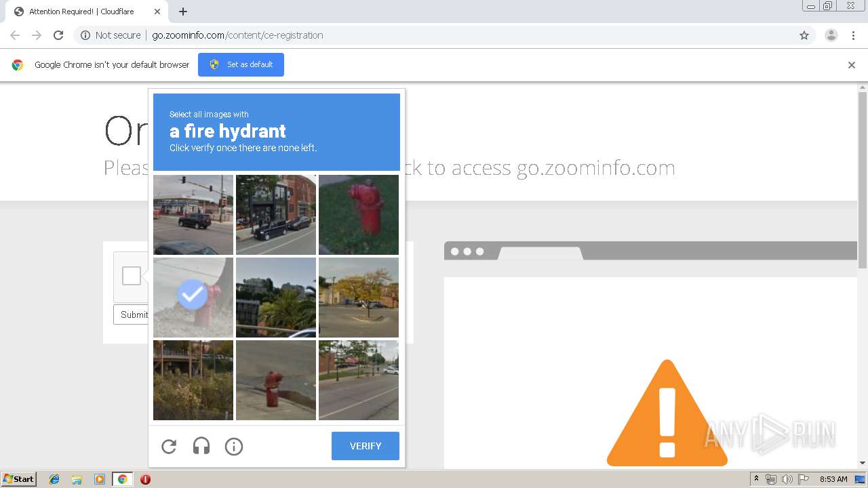Open the volume tray icon
The height and width of the screenshot is (488, 868).
click(x=787, y=479)
